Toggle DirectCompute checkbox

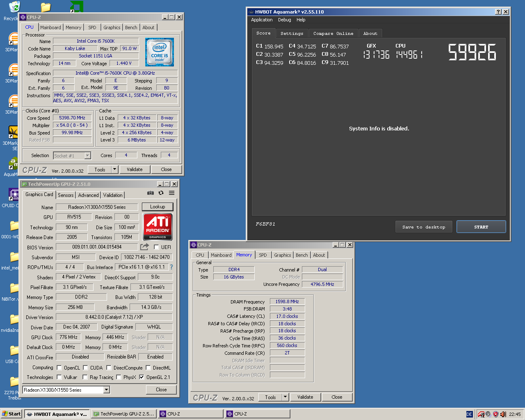point(109,367)
